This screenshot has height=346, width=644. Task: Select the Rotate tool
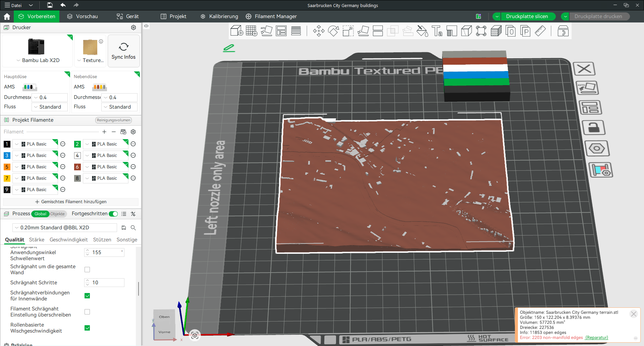[333, 31]
